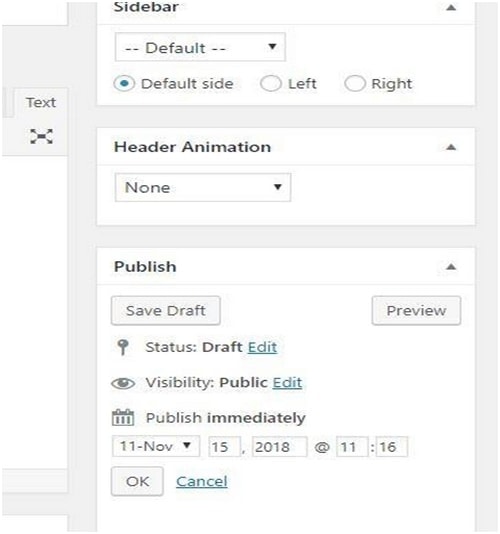Select the Right sidebar radio option
Image resolution: width=500 pixels, height=534 pixels.
(355, 83)
